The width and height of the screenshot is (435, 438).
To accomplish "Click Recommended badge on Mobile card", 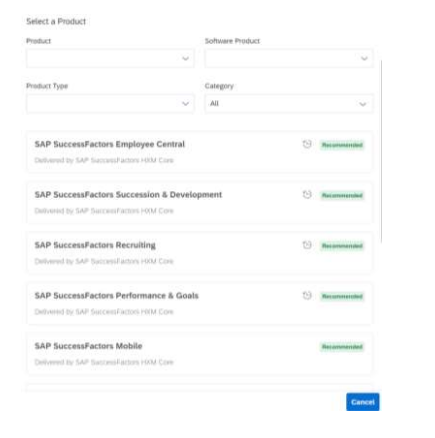I will pyautogui.click(x=342, y=347).
